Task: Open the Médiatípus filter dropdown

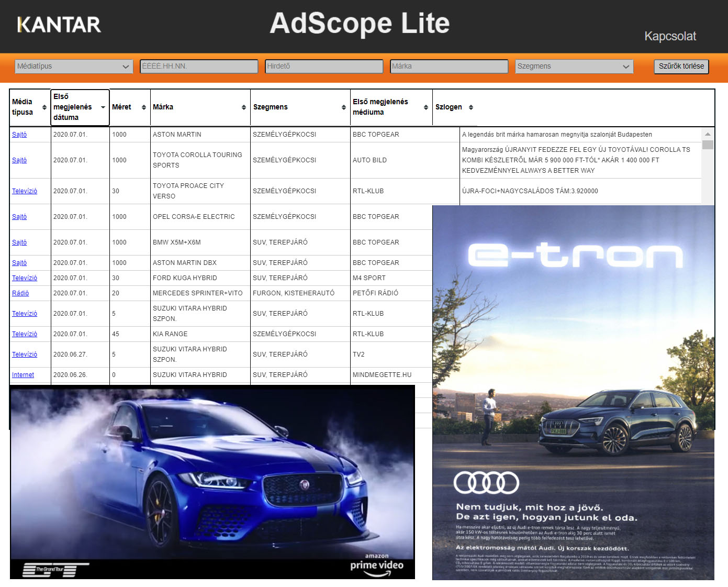Action: click(74, 67)
